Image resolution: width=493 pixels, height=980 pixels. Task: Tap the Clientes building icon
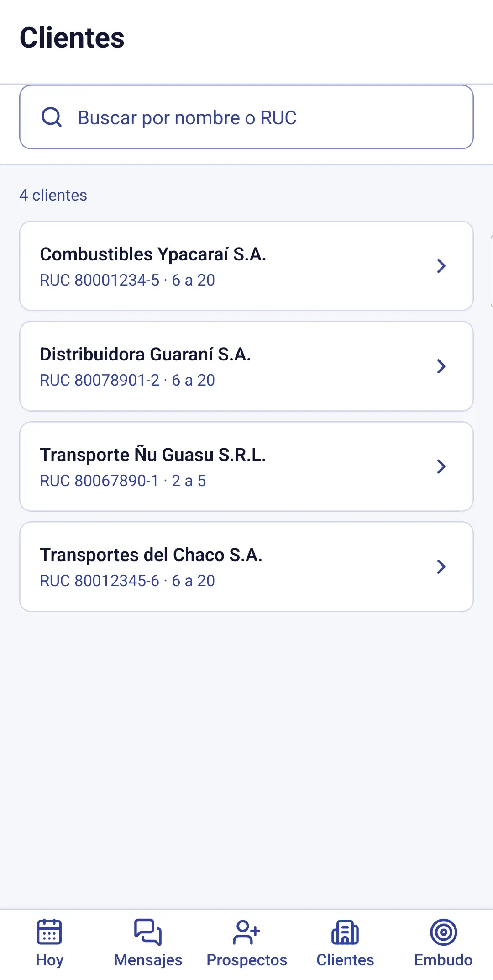(345, 932)
